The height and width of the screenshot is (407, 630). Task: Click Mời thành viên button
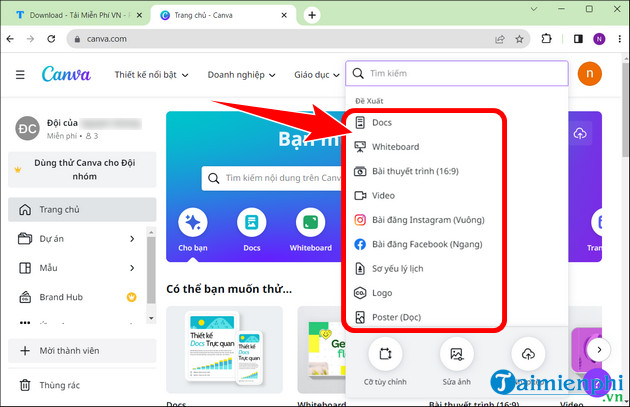click(82, 351)
